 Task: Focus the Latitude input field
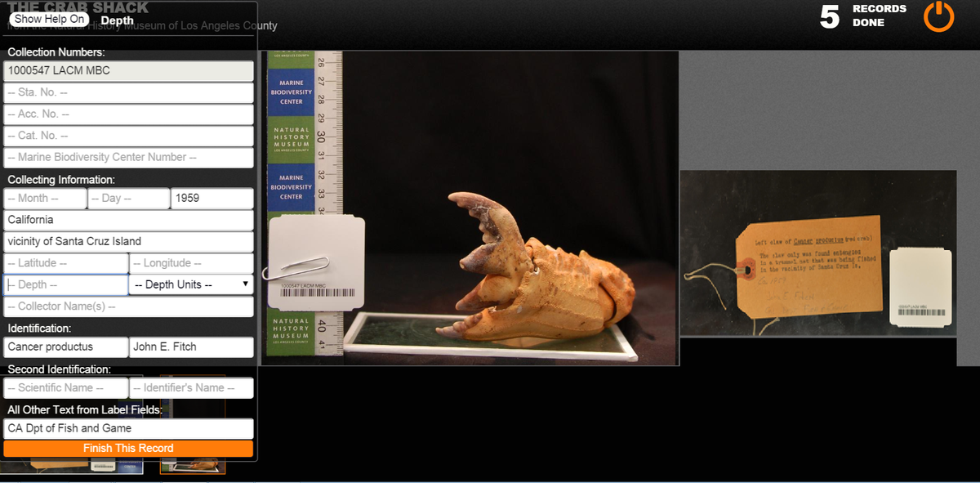tap(65, 263)
